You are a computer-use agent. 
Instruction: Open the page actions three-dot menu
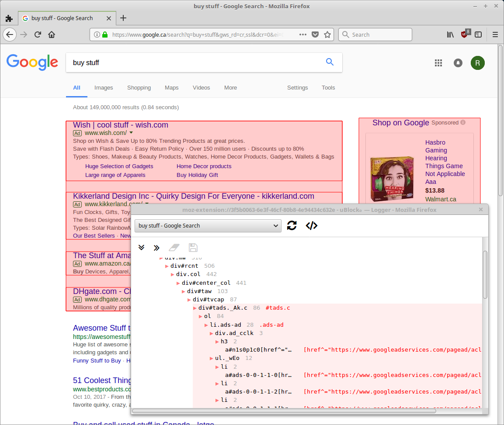click(x=303, y=35)
